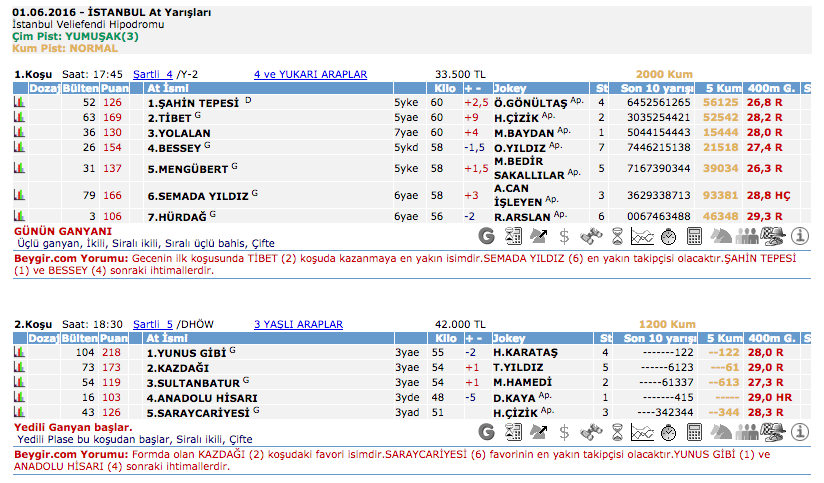Click the G icon in race 1 toolbar
This screenshot has height=483, width=824.
coord(487,236)
